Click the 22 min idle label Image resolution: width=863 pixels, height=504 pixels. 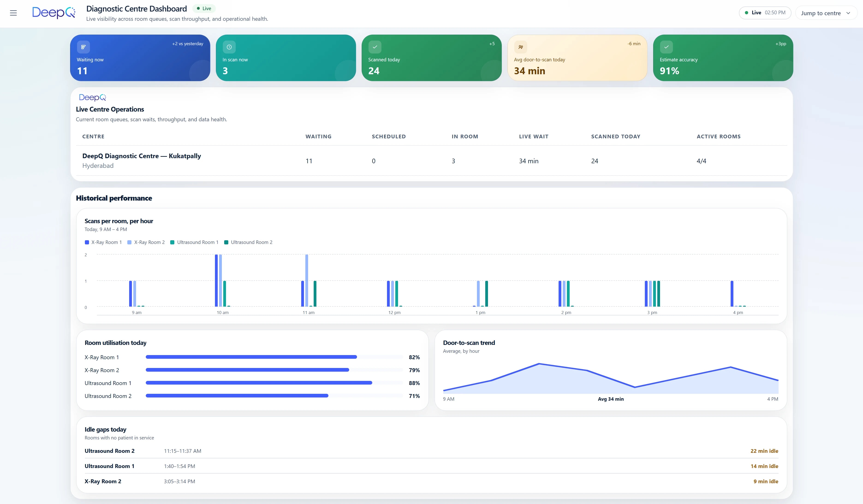click(x=764, y=451)
